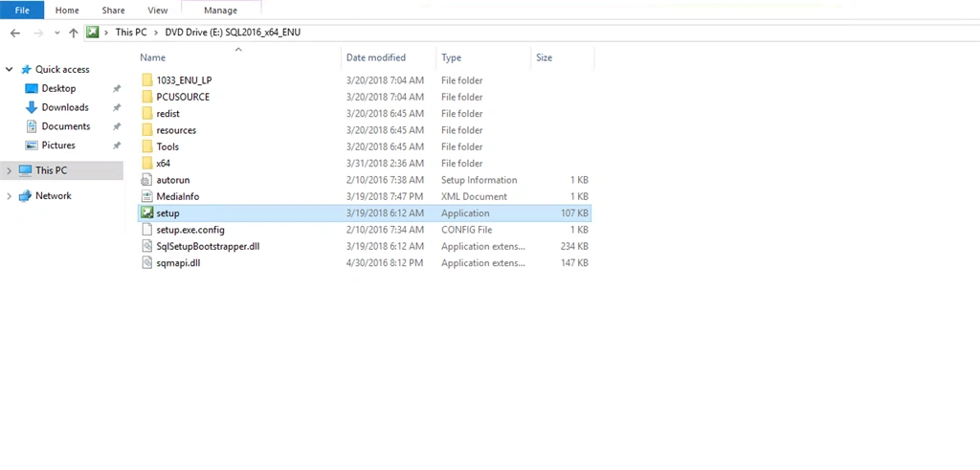Image resolution: width=980 pixels, height=470 pixels.
Task: Open the Manage ribbon tab
Action: click(x=221, y=10)
